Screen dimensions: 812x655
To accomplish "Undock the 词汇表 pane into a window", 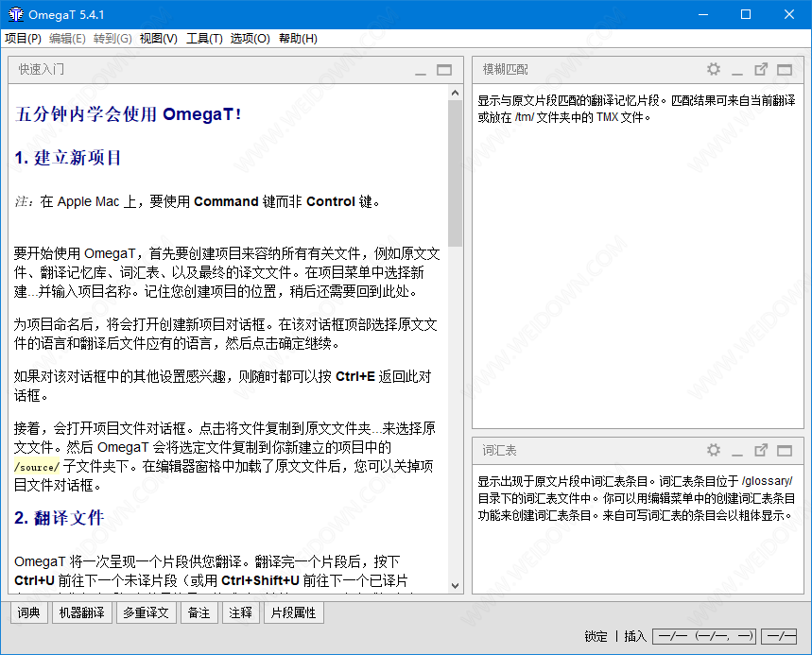I will pos(761,450).
